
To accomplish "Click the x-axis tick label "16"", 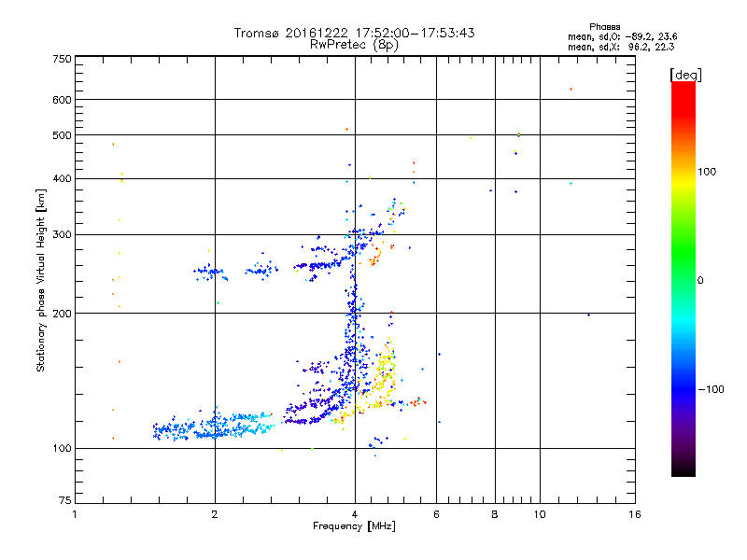I will (635, 514).
